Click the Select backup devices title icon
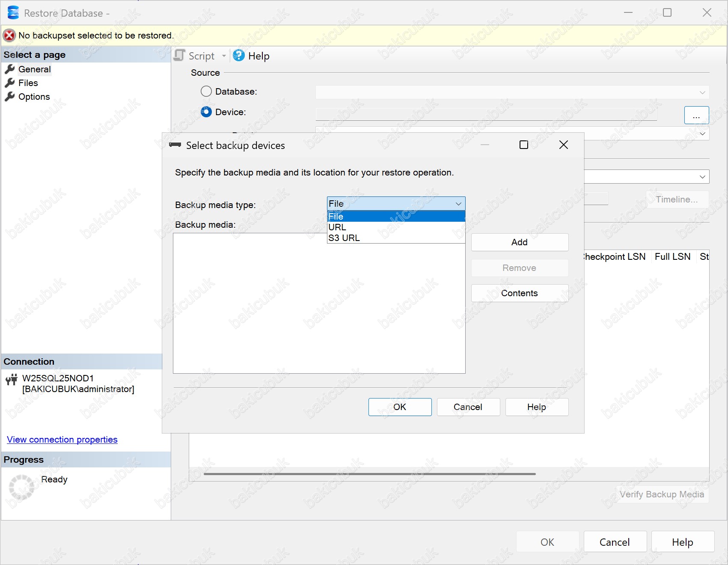728x565 pixels. point(175,145)
